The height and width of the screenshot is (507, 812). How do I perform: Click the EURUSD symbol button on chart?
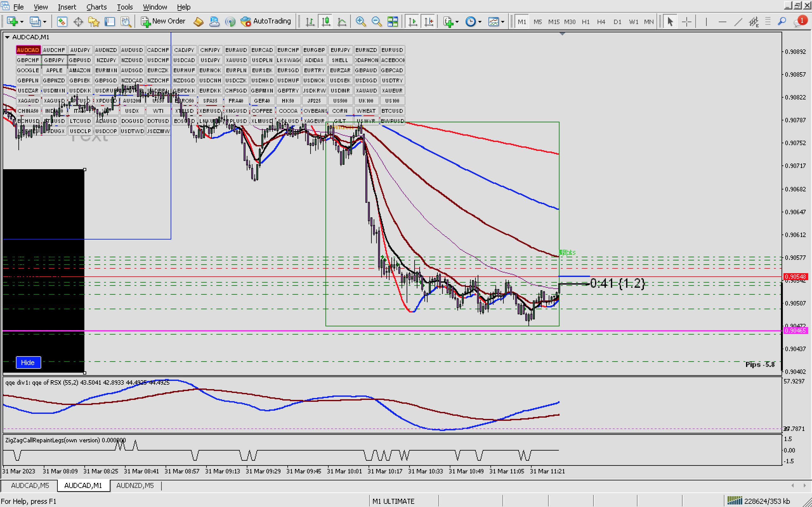pos(392,50)
